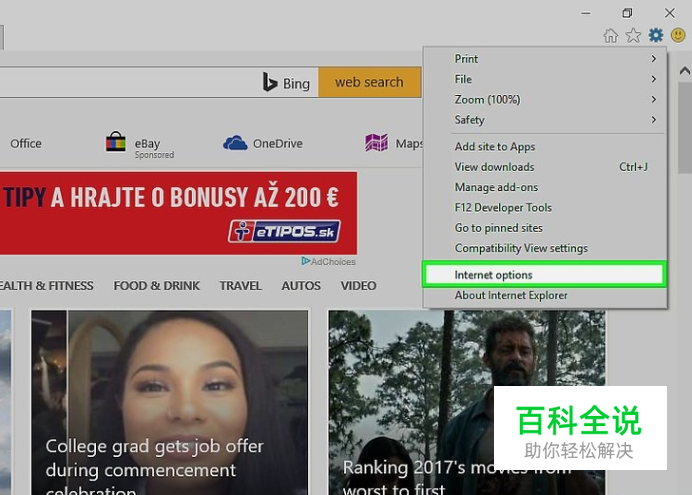692x495 pixels.
Task: Open the FOOD & DRINK tab
Action: (157, 285)
